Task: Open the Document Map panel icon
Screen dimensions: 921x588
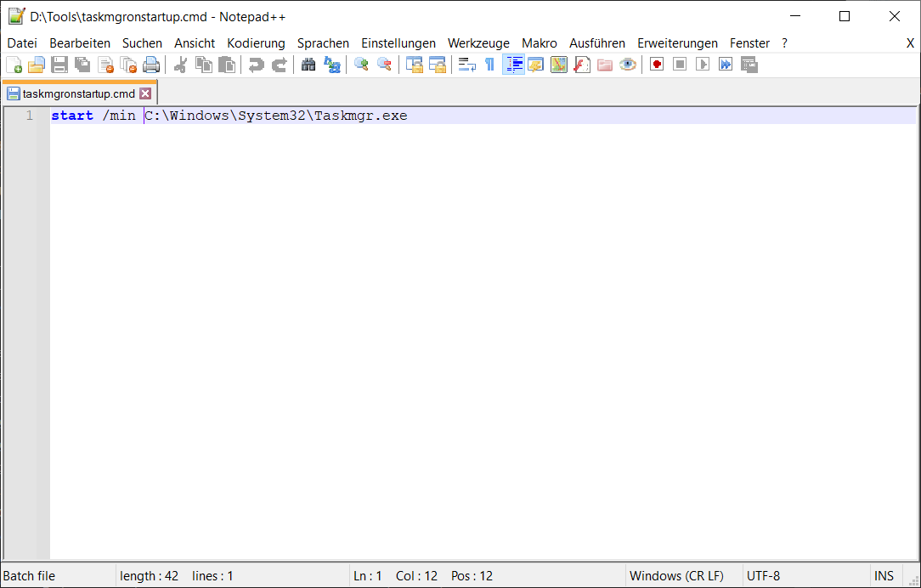Action: pyautogui.click(x=558, y=65)
